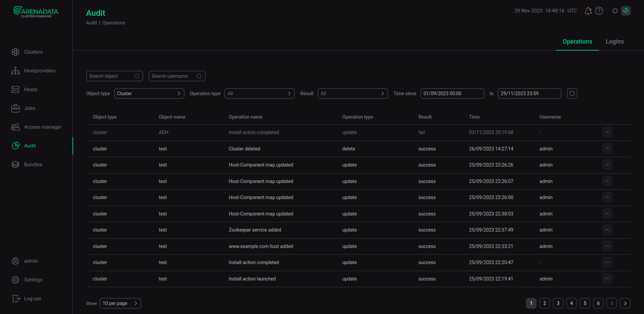Go to pagination page 5

click(585, 303)
